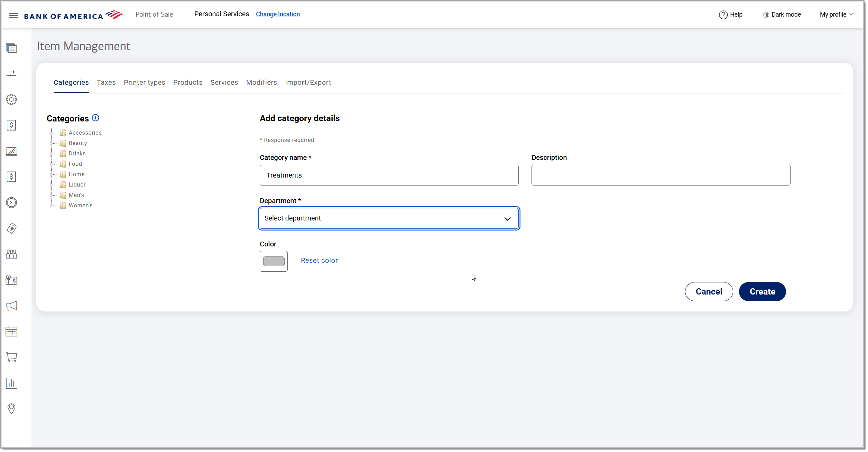Screen dimensions: 868x452
Task: Click the megaphone marketing sidebar icon
Action: click(11, 306)
